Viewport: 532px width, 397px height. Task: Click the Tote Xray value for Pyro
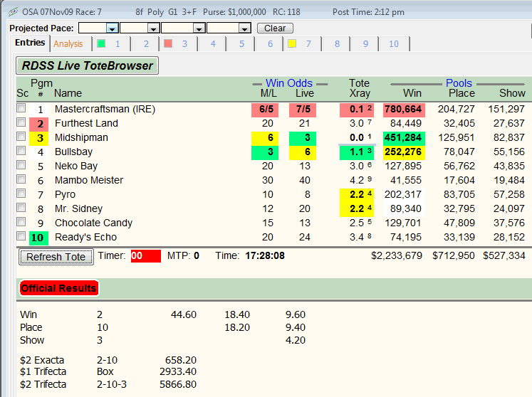click(357, 195)
